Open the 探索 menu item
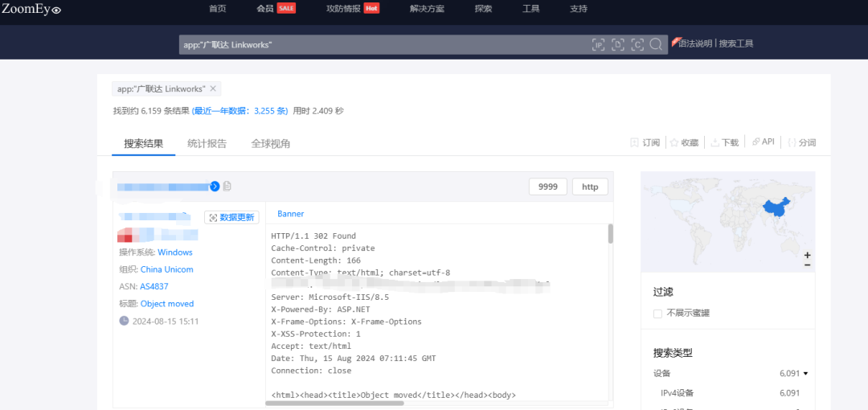The image size is (868, 410). click(483, 9)
